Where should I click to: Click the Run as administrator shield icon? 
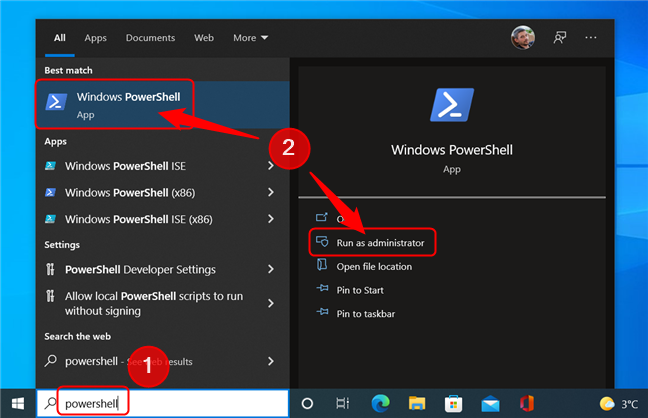tap(322, 241)
